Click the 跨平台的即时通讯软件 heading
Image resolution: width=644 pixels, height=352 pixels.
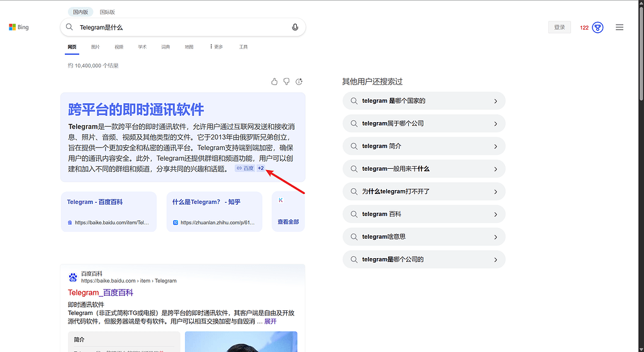tap(136, 110)
